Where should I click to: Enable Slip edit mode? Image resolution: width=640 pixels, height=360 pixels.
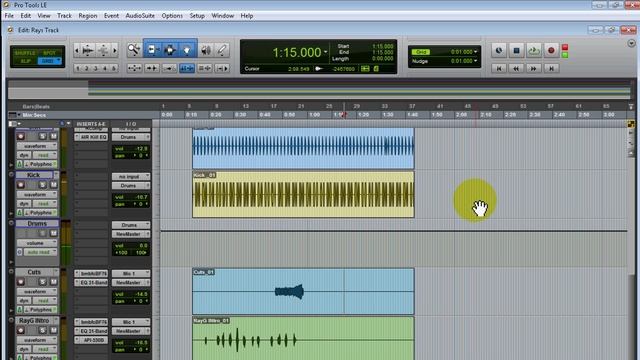click(x=25, y=61)
